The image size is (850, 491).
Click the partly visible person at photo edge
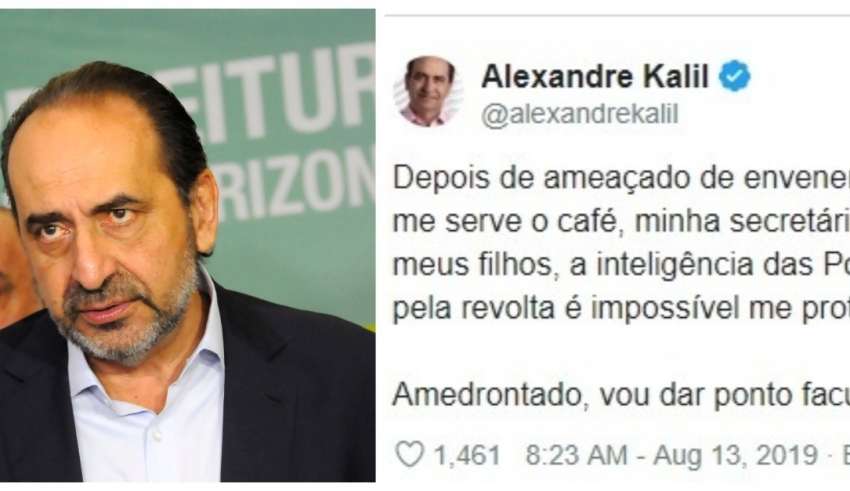tap(12, 266)
